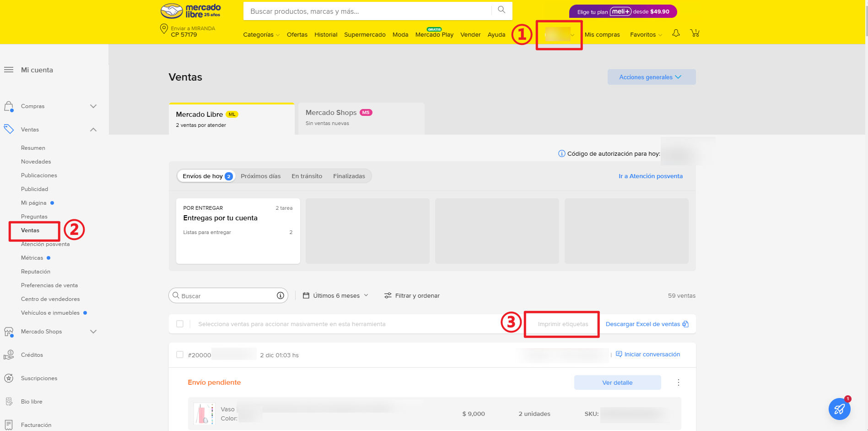
Task: Open Resumen in Ventas submenu
Action: point(33,148)
